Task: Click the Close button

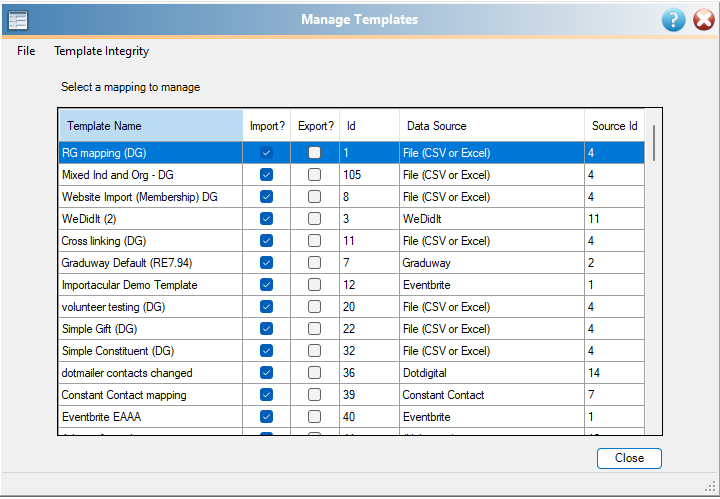Action: coord(629,458)
